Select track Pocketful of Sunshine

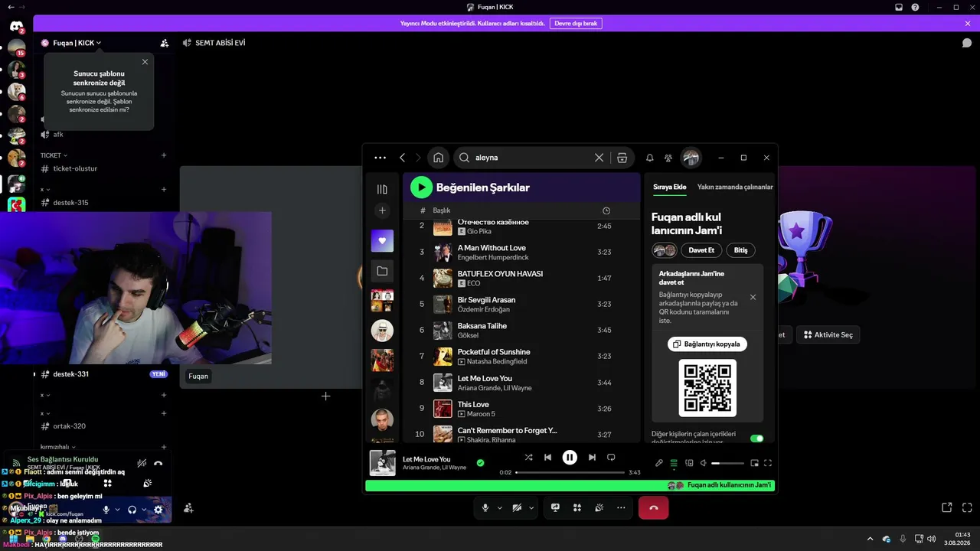[x=521, y=356]
